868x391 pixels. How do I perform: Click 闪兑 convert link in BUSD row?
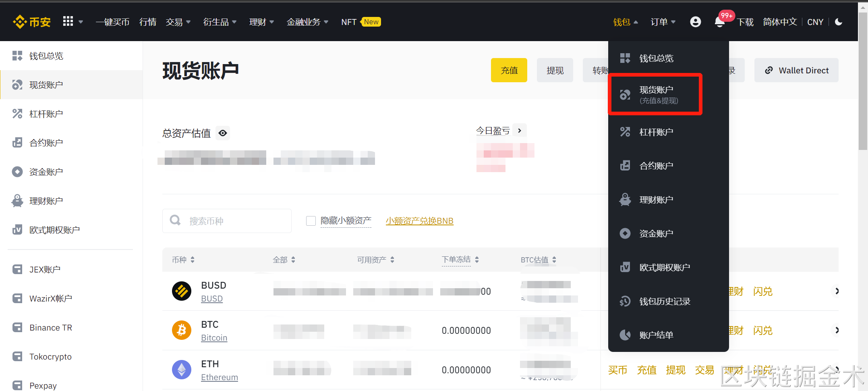coord(763,291)
